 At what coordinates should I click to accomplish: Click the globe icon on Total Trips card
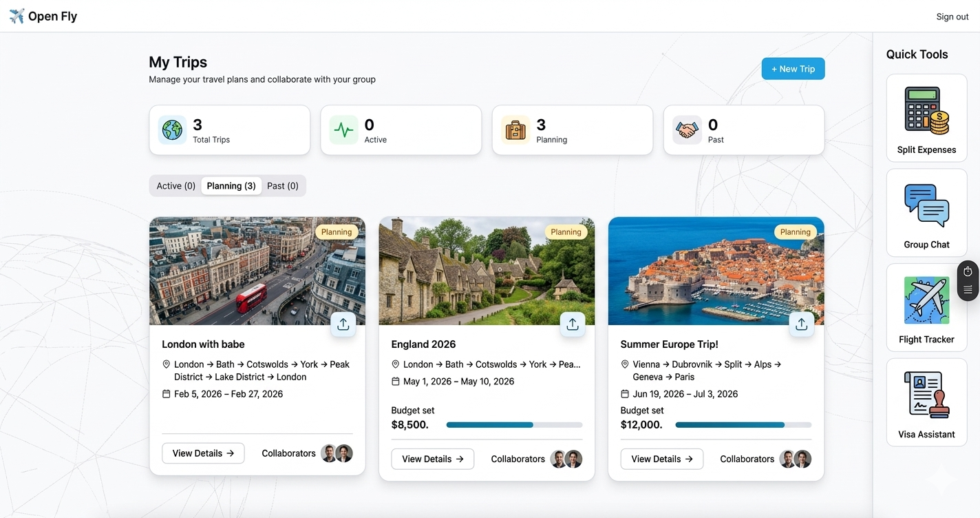[x=172, y=129]
